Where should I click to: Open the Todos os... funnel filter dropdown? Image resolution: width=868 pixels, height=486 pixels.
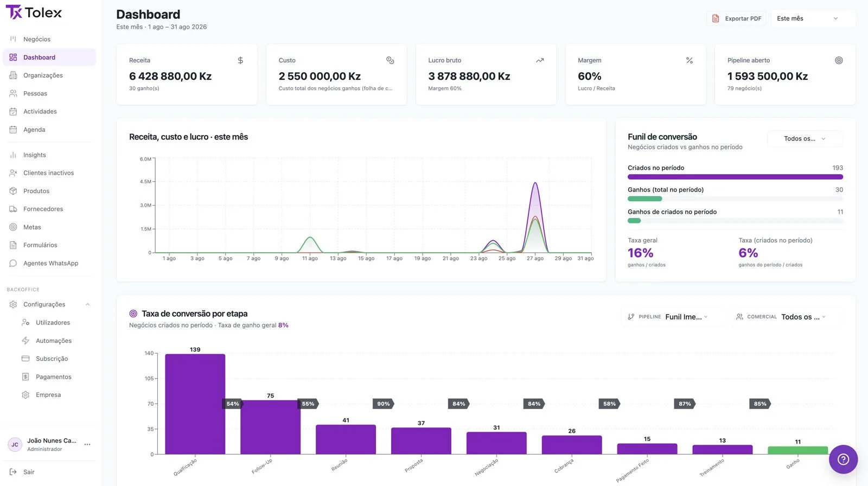[805, 139]
